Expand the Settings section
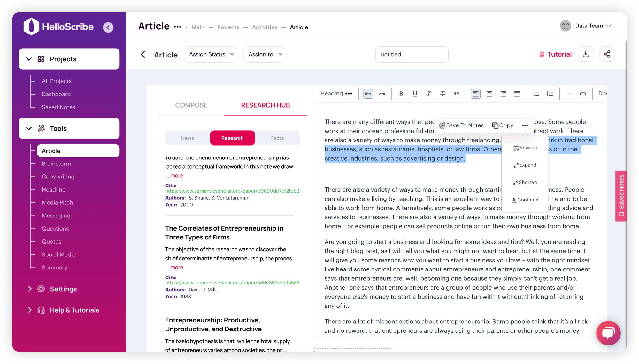The image size is (639, 364). coord(53,289)
